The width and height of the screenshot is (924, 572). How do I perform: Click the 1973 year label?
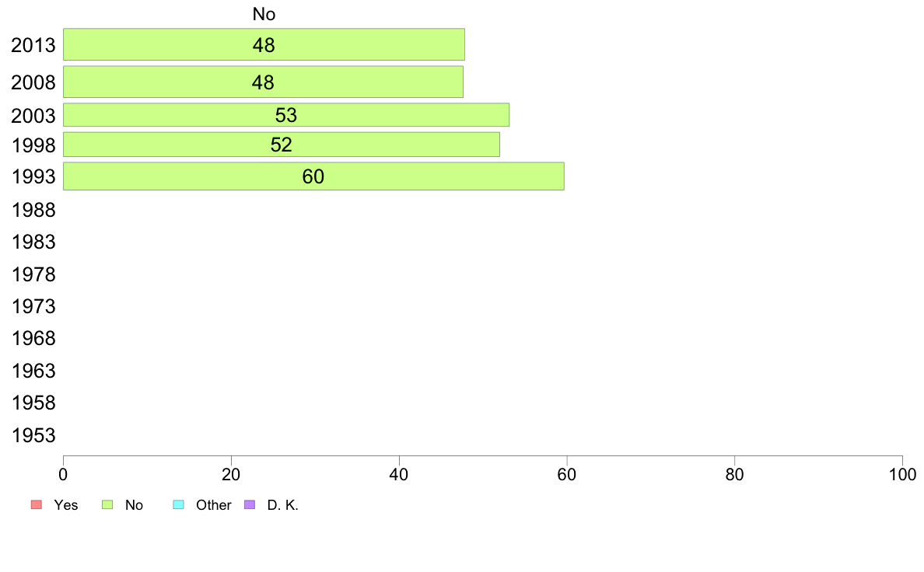tap(33, 306)
